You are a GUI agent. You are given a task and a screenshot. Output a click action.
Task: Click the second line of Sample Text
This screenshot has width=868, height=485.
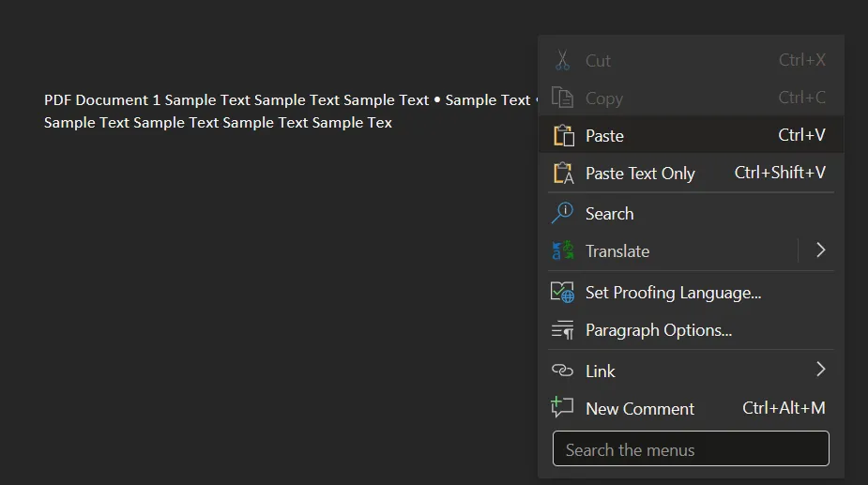coord(218,123)
